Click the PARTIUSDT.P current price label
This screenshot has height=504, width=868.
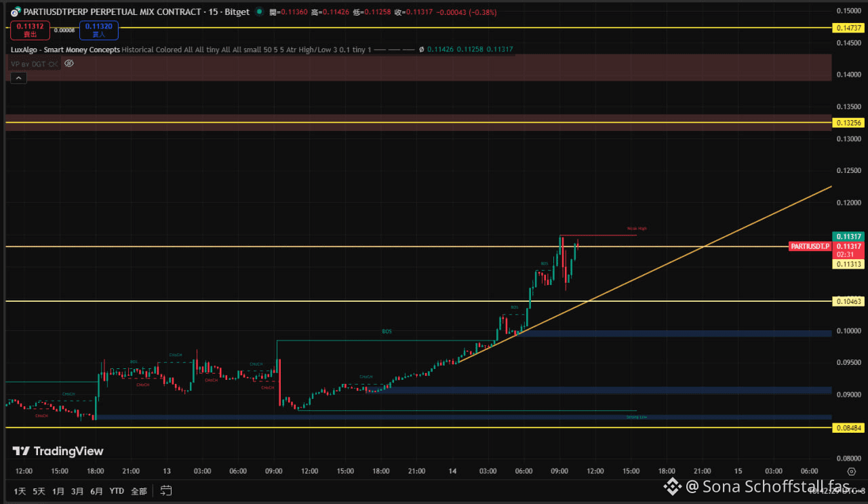click(810, 246)
